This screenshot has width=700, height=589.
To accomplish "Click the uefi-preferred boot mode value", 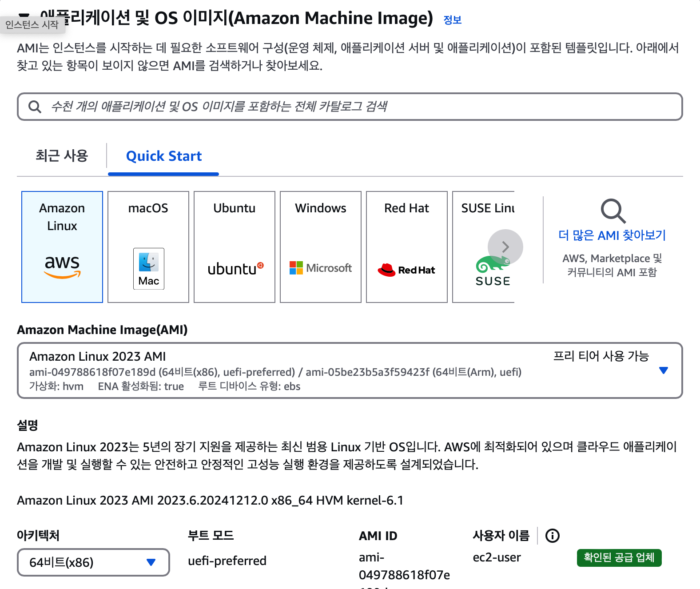I will [227, 561].
